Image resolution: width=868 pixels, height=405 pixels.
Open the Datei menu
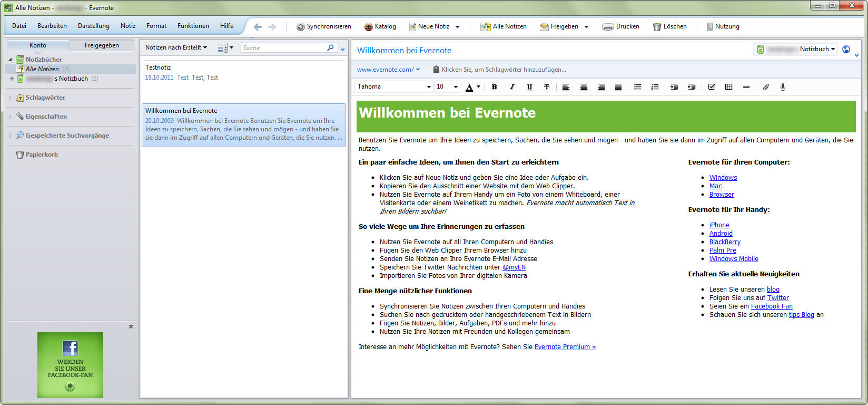click(19, 26)
